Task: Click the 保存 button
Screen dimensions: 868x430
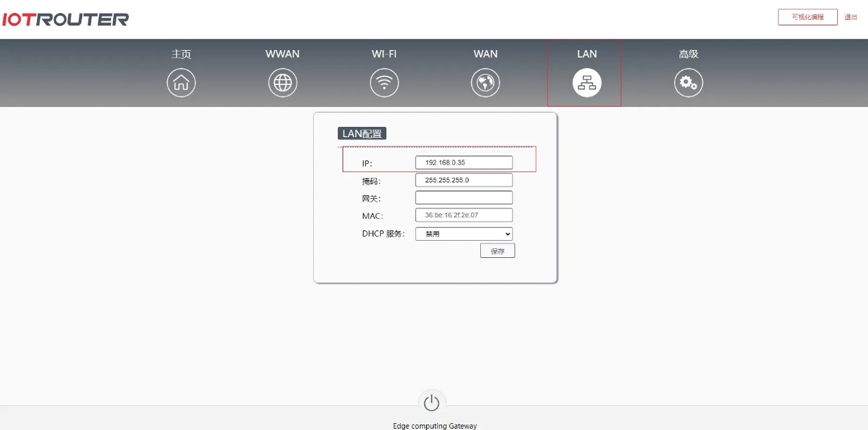Action: [497, 251]
